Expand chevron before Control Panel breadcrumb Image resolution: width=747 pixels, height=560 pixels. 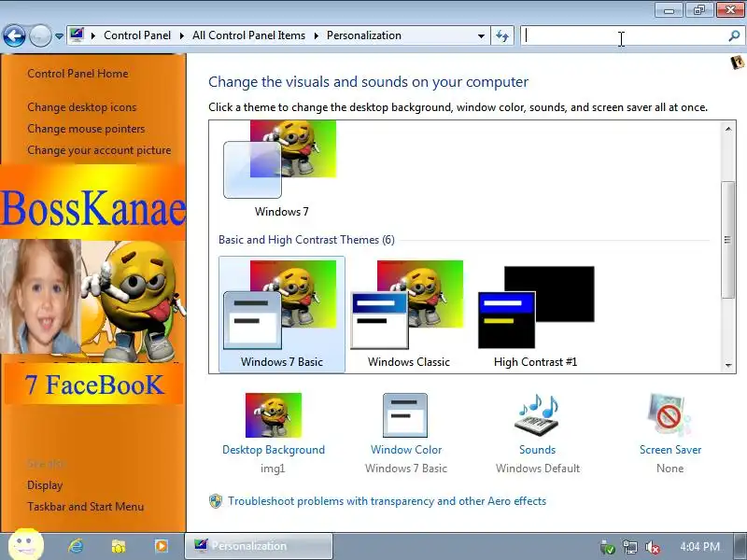tap(92, 35)
